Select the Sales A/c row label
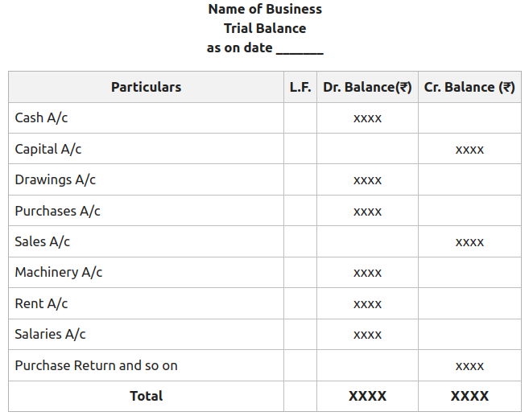The image size is (529, 420). (x=42, y=241)
